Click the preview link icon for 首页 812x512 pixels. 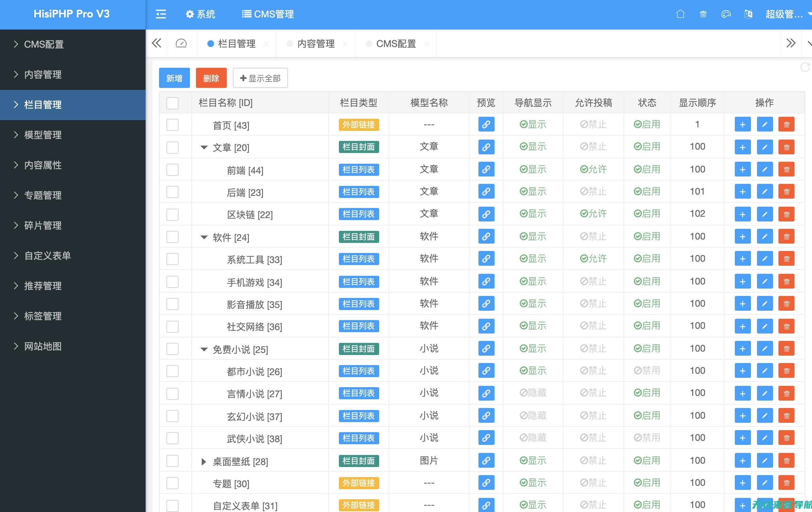click(486, 124)
